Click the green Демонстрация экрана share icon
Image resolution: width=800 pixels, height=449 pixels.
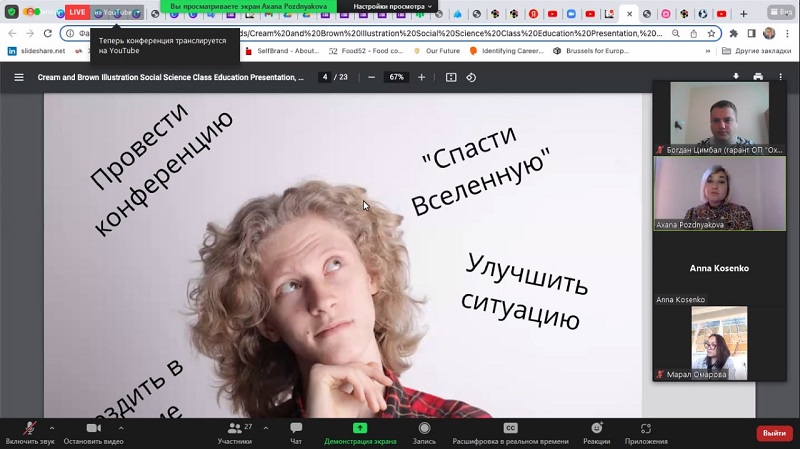pyautogui.click(x=360, y=428)
